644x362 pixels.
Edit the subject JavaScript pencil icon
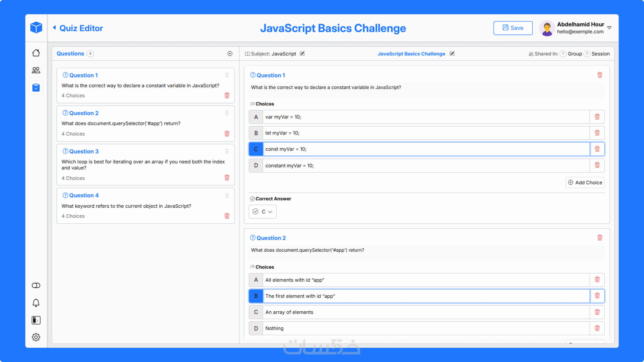point(302,54)
